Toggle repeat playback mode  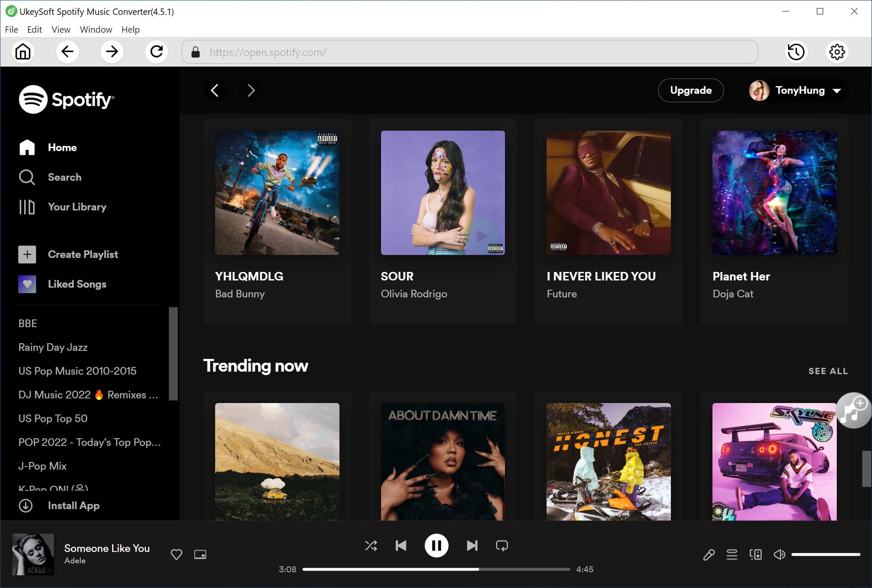[502, 546]
